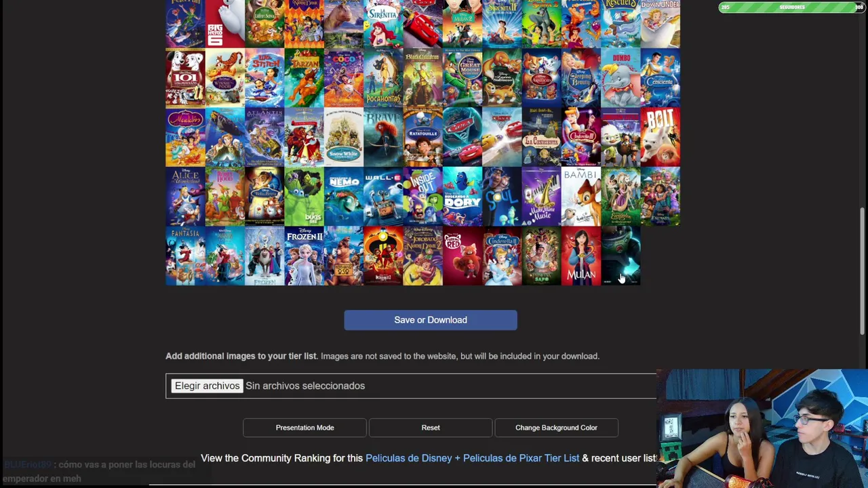Select the Alice in Wonderland poster

(x=185, y=197)
